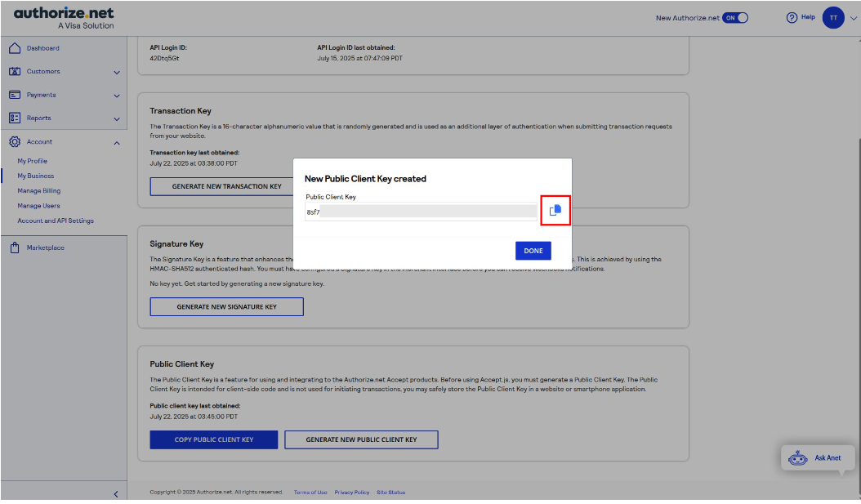
Task: Click the 'No key yet' signature message
Action: [237, 283]
